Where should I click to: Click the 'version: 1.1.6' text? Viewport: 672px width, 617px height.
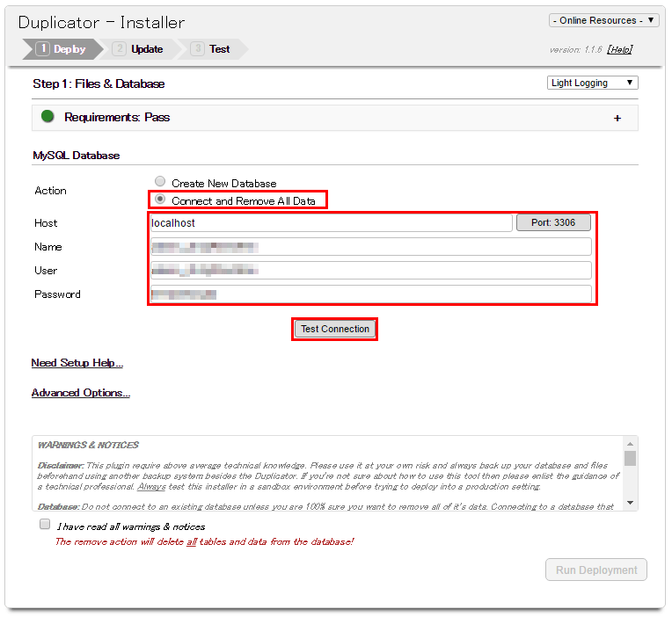pyautogui.click(x=576, y=50)
